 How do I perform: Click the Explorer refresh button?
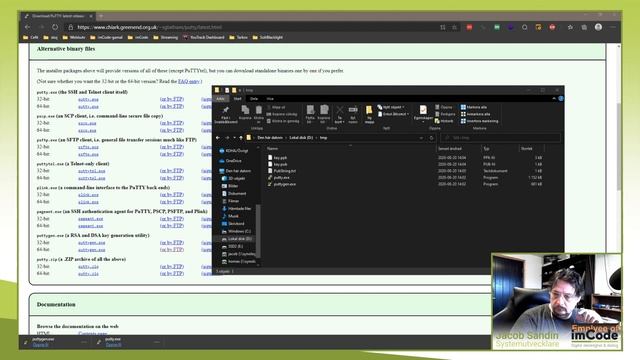(x=431, y=138)
